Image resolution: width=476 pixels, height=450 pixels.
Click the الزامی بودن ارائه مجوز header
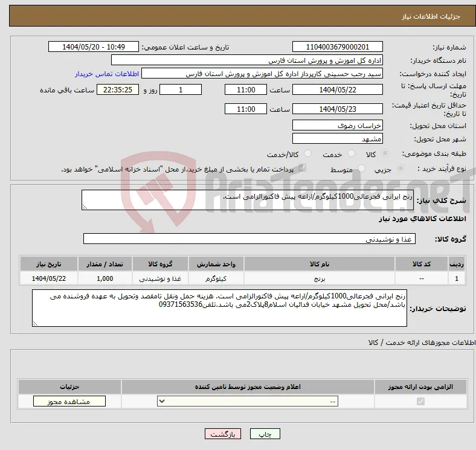(x=420, y=387)
